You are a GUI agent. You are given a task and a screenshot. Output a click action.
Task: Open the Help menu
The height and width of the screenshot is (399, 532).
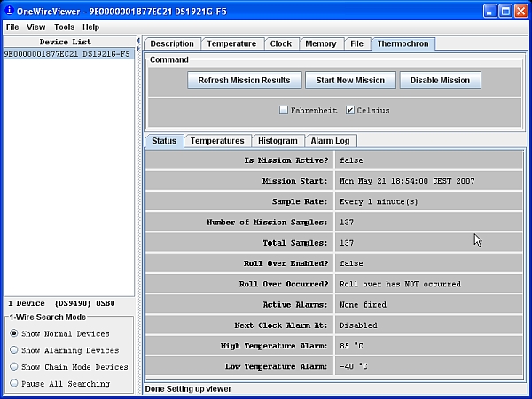(91, 27)
